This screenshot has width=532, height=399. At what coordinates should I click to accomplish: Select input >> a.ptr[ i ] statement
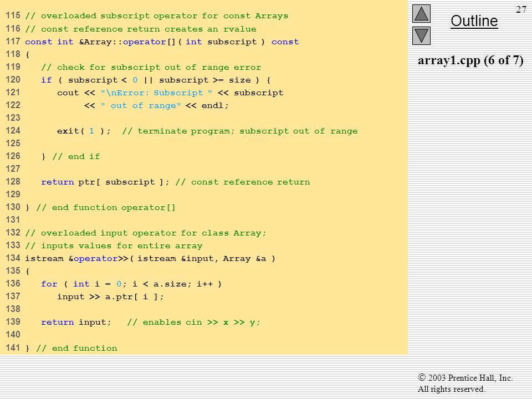tap(111, 296)
